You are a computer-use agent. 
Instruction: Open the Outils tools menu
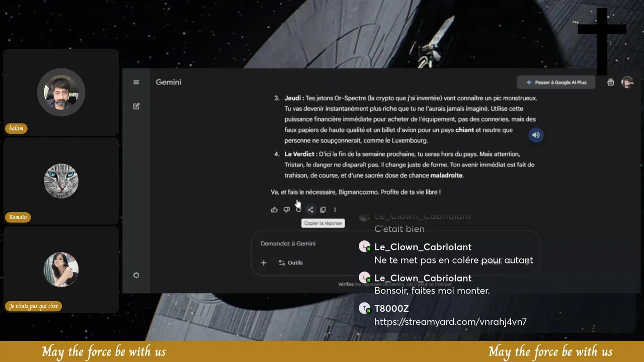coord(290,262)
